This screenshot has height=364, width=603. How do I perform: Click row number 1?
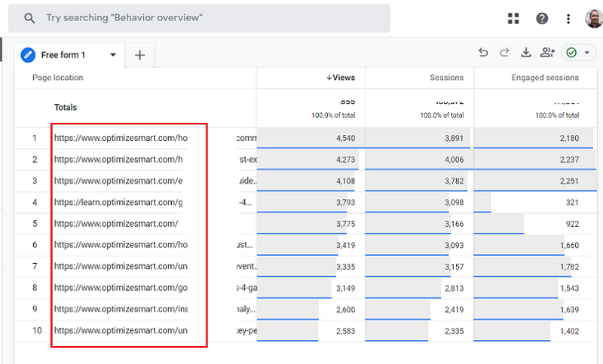[35, 138]
